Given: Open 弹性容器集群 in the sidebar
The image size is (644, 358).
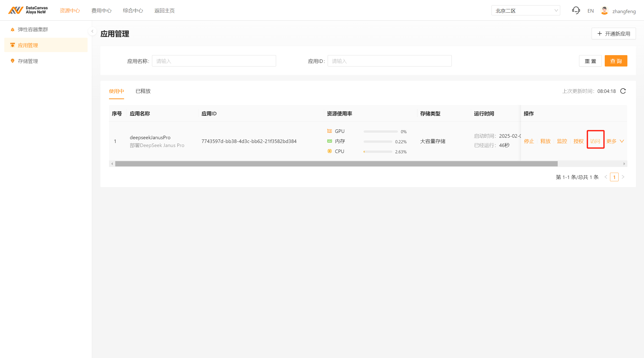Looking at the screenshot, I should pos(33,29).
